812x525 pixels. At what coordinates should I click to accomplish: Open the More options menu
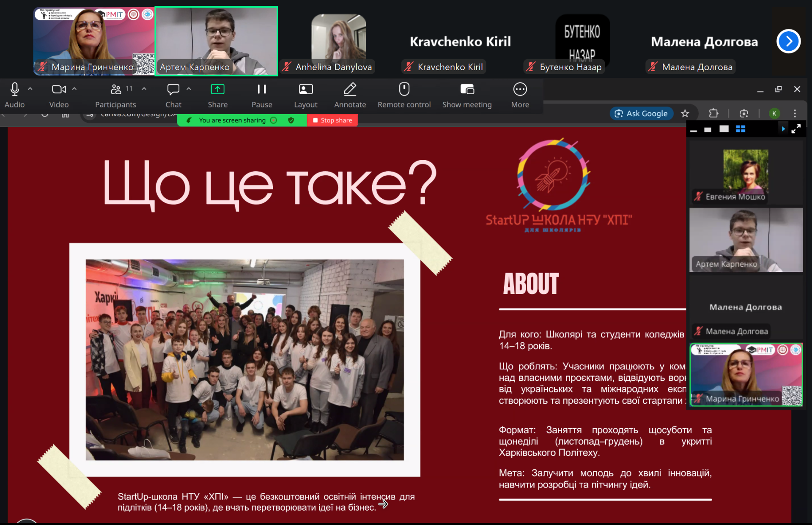coord(520,90)
